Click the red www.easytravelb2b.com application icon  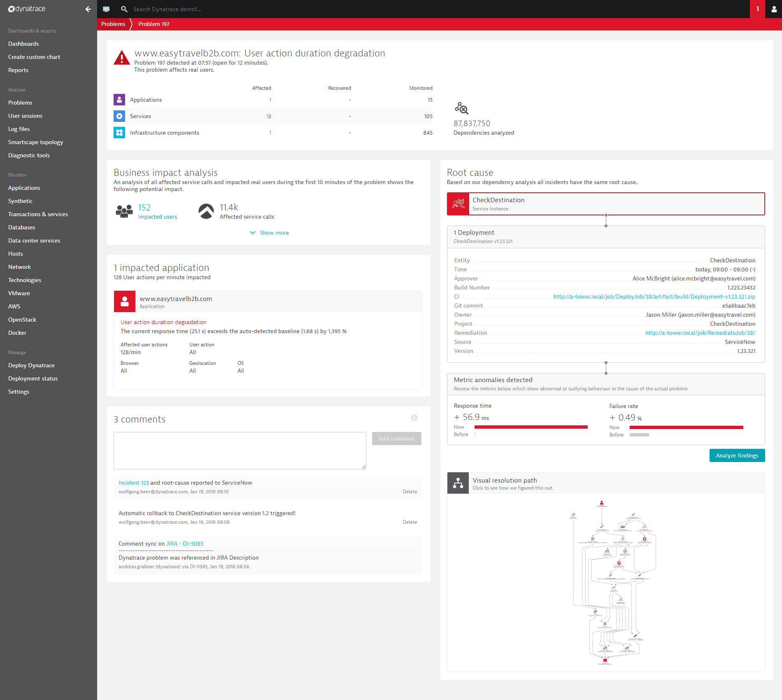click(x=125, y=302)
